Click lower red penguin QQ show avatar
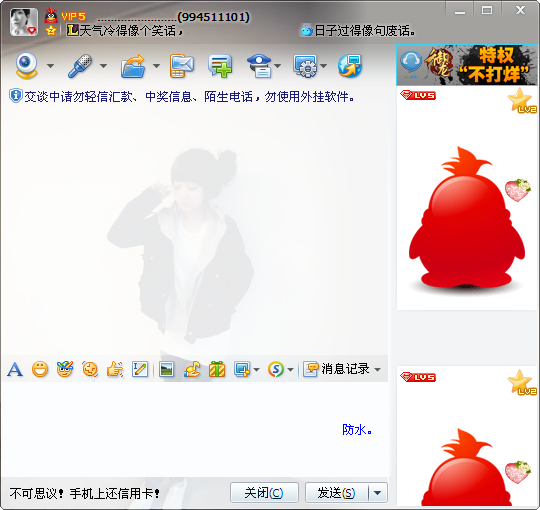 pos(467,467)
